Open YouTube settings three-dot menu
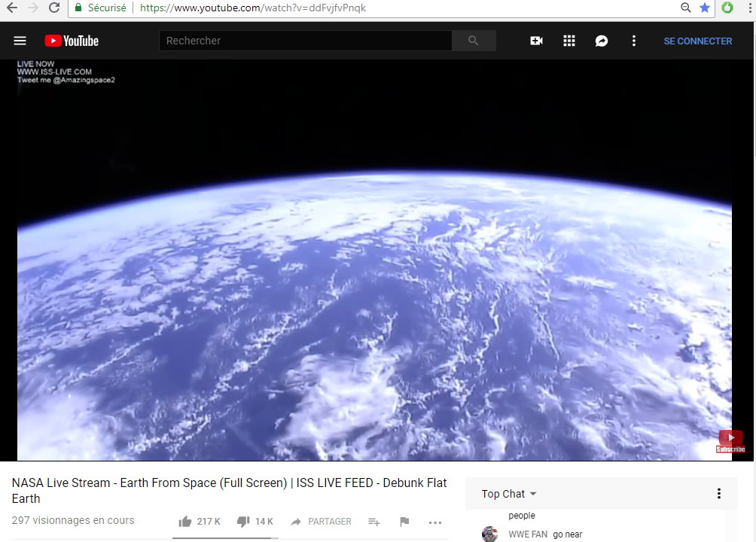This screenshot has width=756, height=542. click(x=633, y=41)
